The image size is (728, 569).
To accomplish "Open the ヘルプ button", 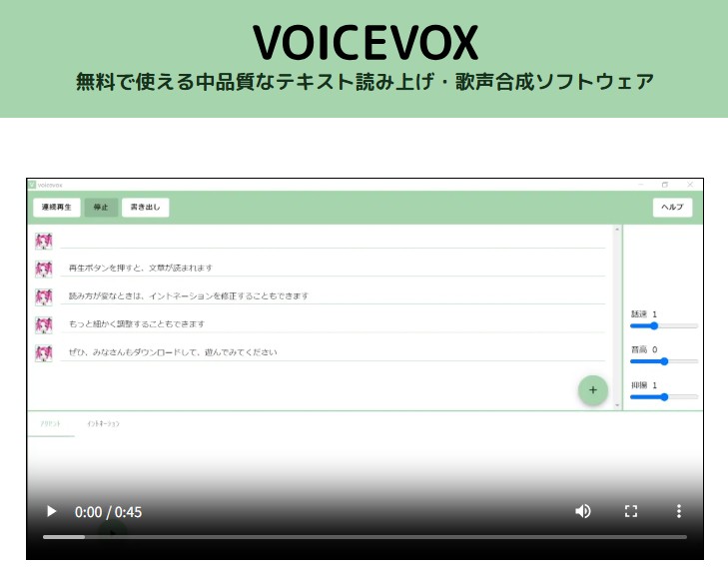I will point(672,207).
